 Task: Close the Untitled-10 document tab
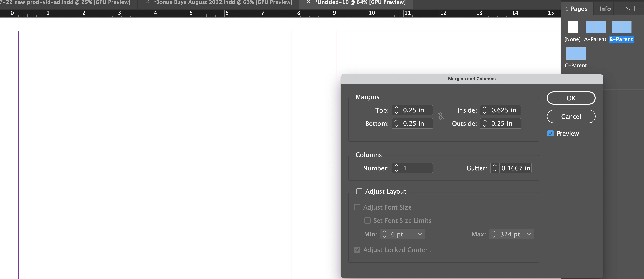click(x=308, y=2)
